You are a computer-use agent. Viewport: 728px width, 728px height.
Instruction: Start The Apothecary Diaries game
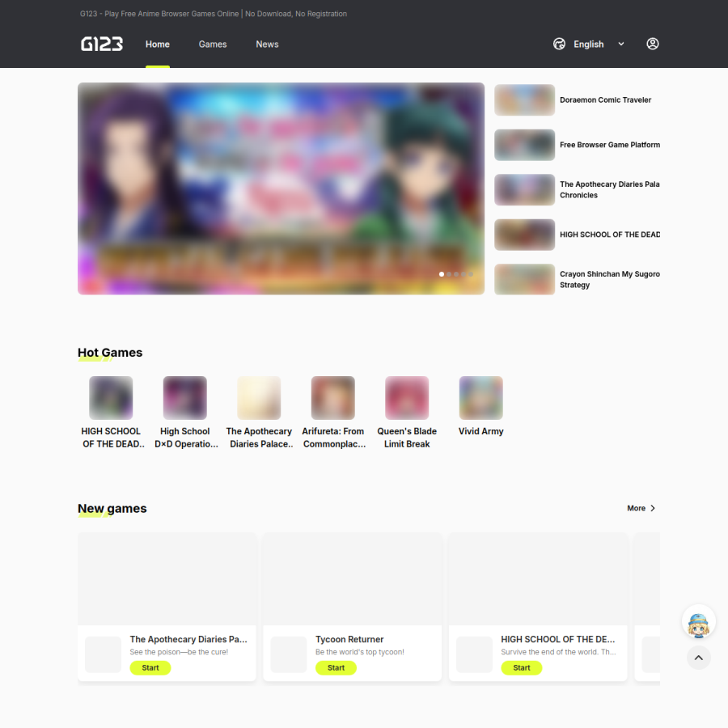pos(150,667)
